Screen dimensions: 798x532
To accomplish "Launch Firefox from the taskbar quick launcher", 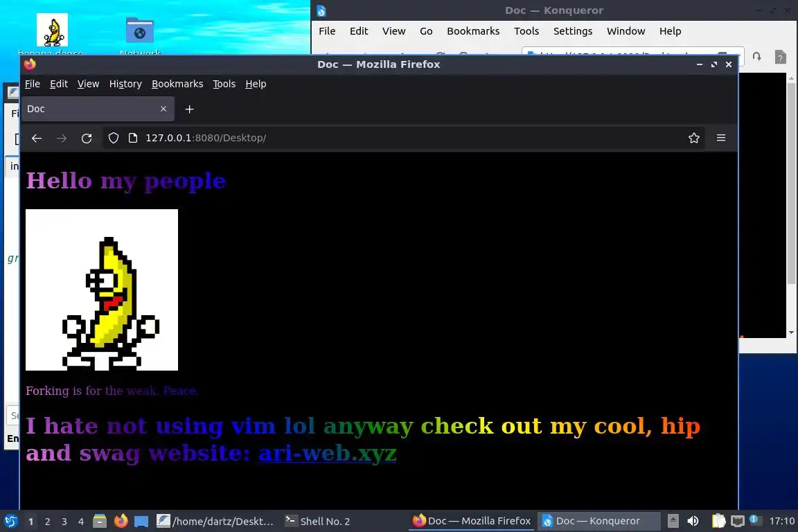I will [x=121, y=521].
